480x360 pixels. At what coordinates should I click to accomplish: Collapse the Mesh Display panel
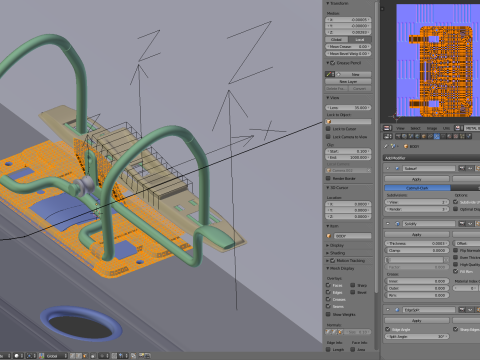(328, 268)
